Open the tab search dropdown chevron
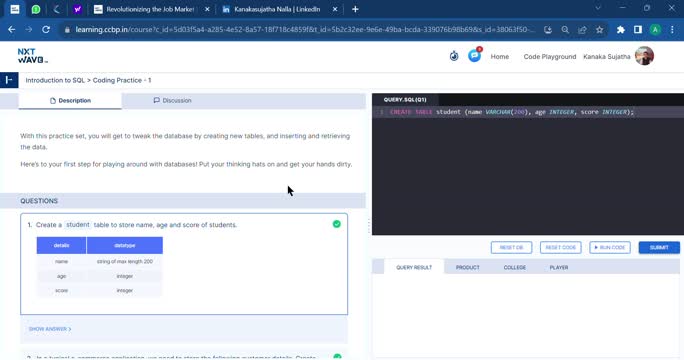The width and height of the screenshot is (684, 360). (598, 8)
